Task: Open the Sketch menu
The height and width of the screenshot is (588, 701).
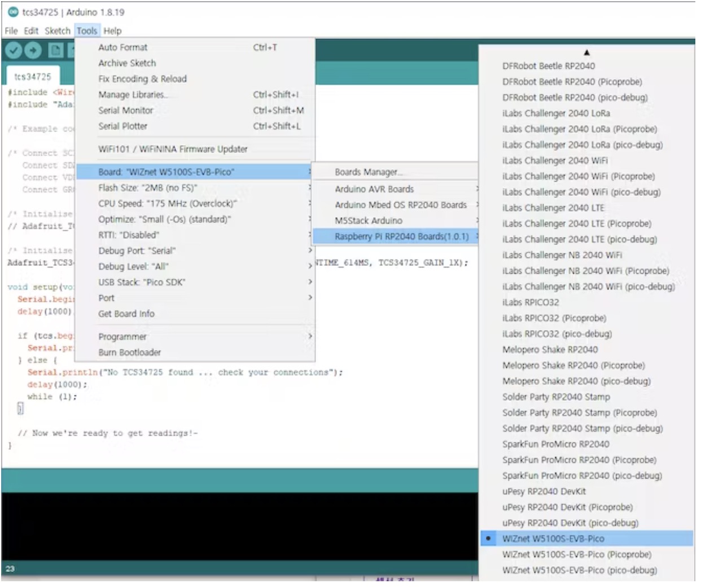Action: coord(58,31)
